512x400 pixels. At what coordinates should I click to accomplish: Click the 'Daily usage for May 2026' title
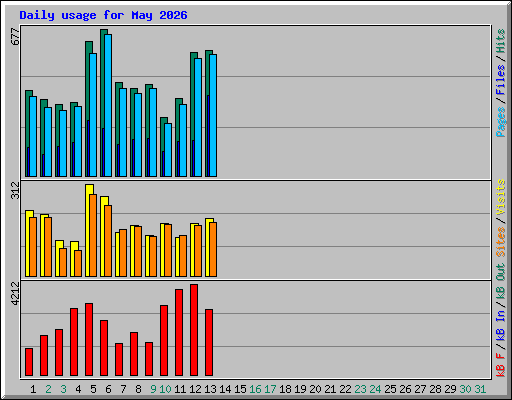coord(103,15)
